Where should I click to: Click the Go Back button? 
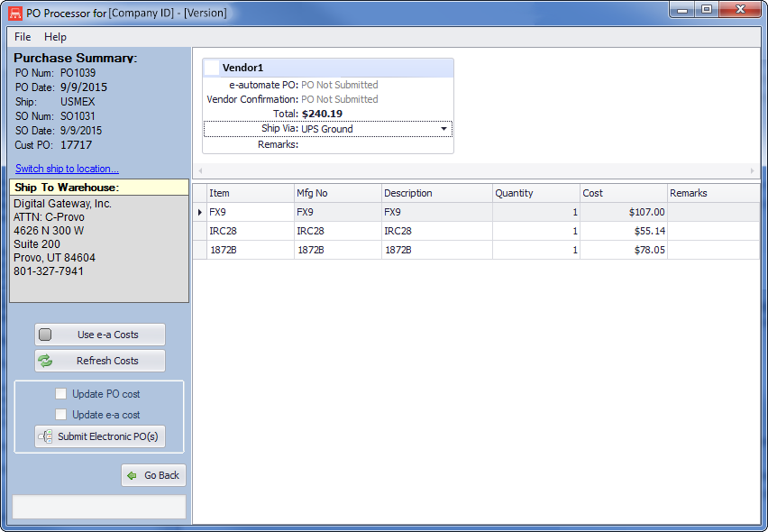point(153,475)
